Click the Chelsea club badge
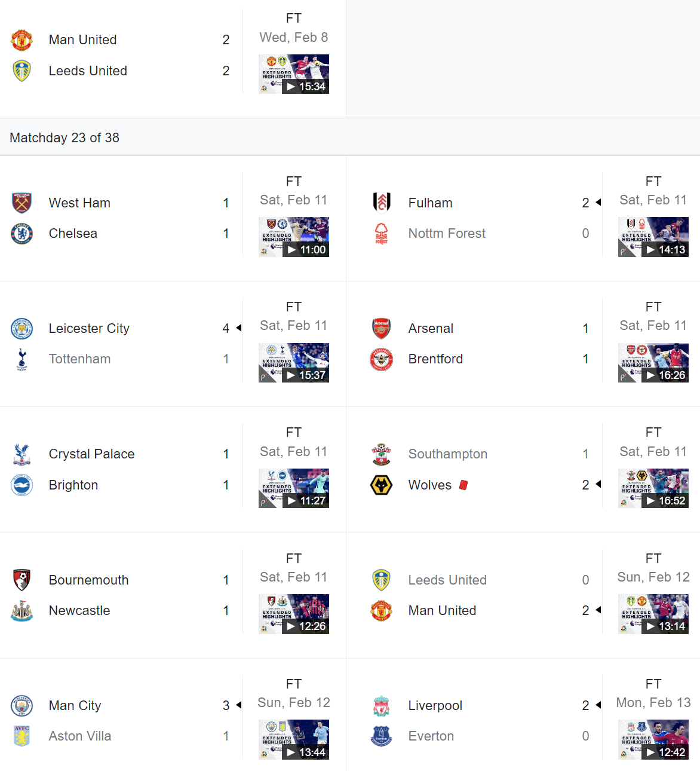Viewport: 700px width, 771px height. (22, 234)
